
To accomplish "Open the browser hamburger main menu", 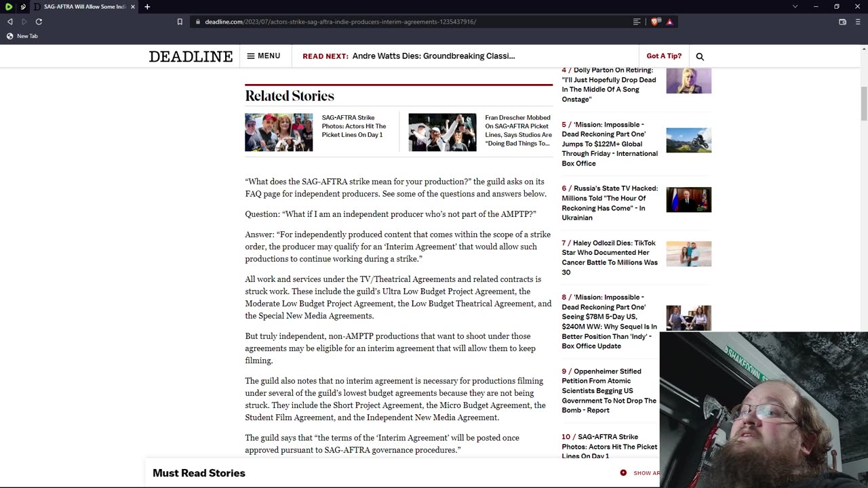I will coord(858,22).
